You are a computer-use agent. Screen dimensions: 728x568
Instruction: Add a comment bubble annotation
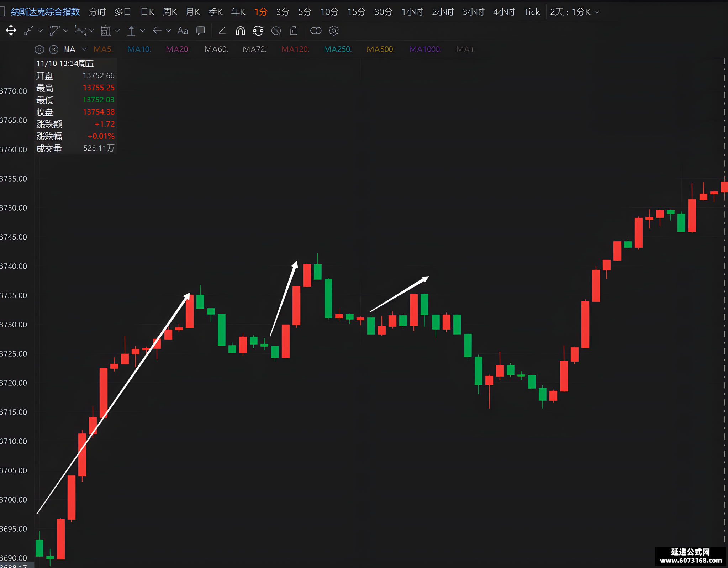[x=201, y=31]
